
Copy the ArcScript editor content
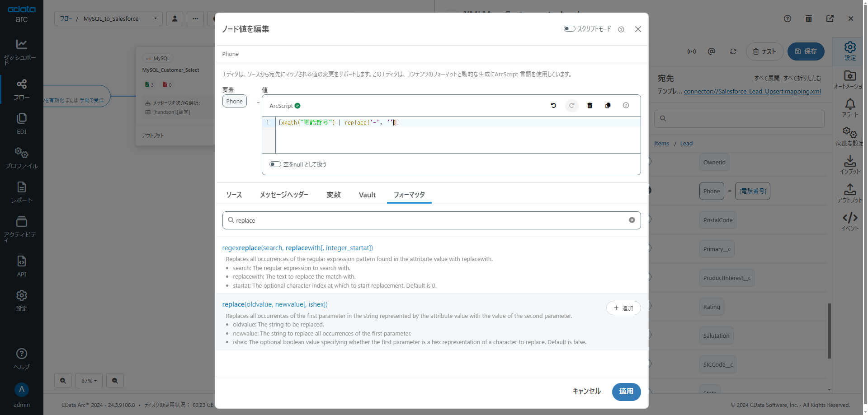pos(608,106)
